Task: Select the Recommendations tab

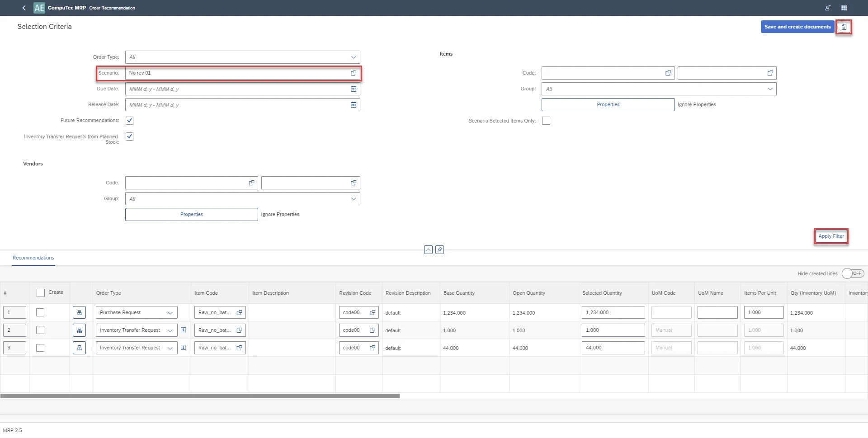Action: click(33, 258)
